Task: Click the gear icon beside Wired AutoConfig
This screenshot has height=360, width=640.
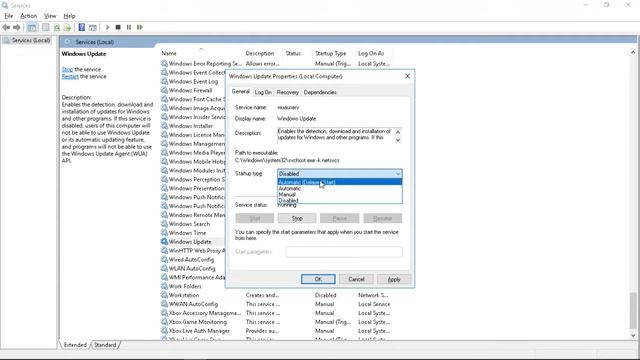Action: point(164,260)
